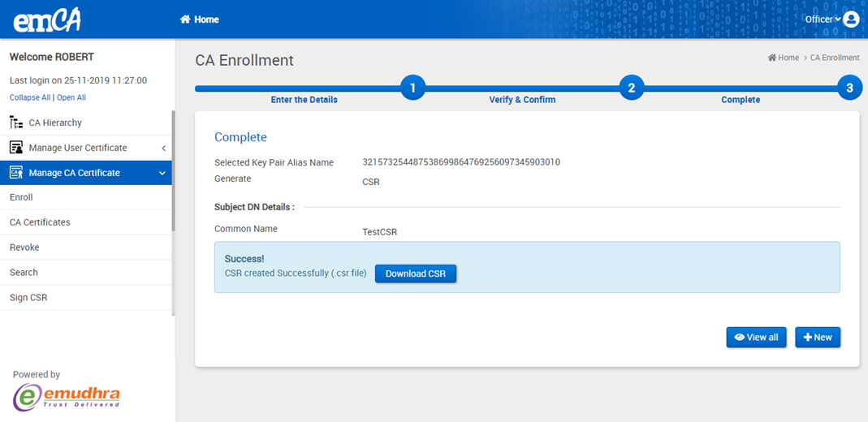
Task: Click step 1 circle in progress bar
Action: tap(412, 88)
